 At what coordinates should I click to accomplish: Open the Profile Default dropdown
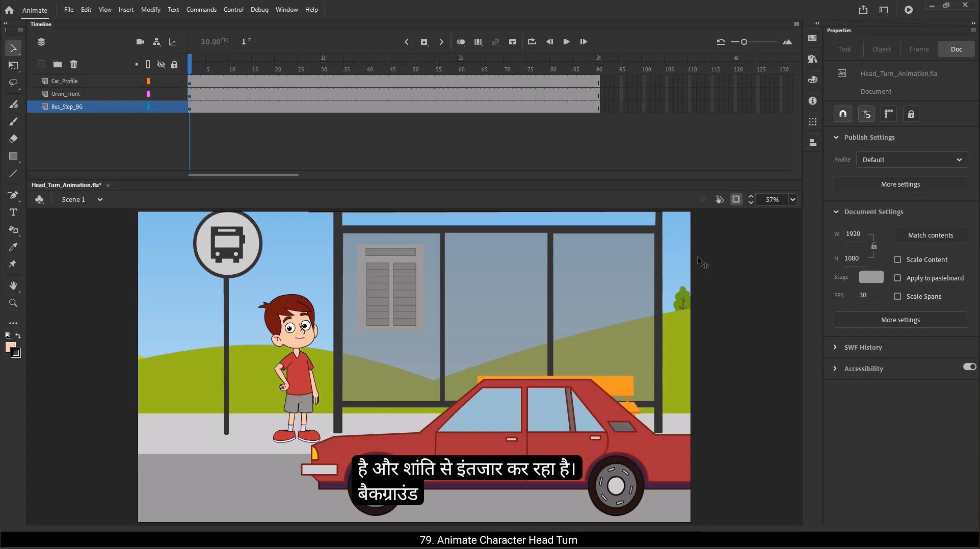pyautogui.click(x=912, y=160)
